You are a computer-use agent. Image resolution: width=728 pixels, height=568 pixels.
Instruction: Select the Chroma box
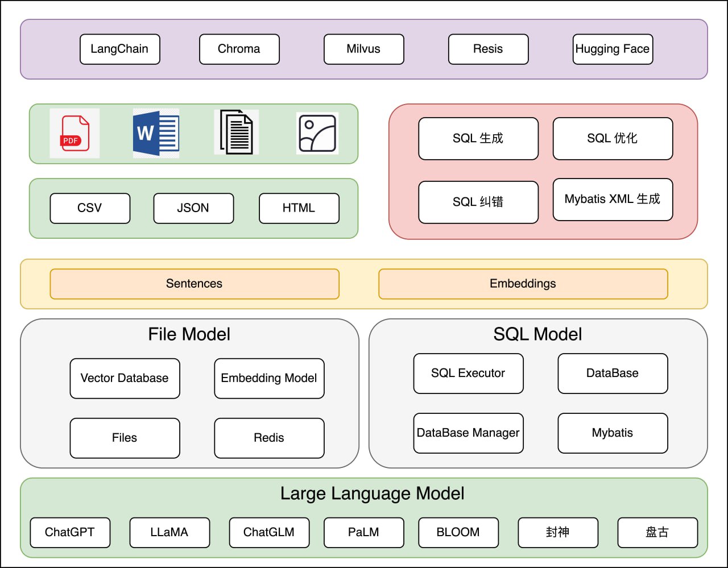coord(239,49)
